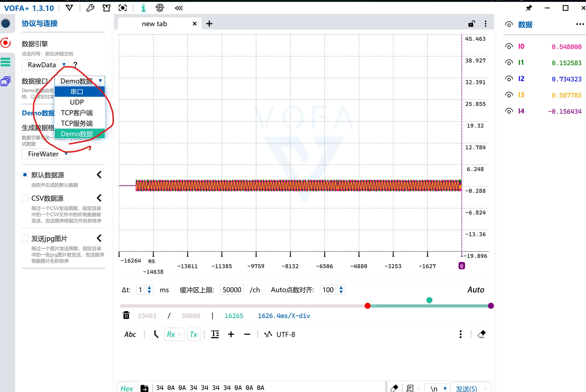
Task: Choose TCP服务端 in the dropdown list
Action: (x=80, y=123)
